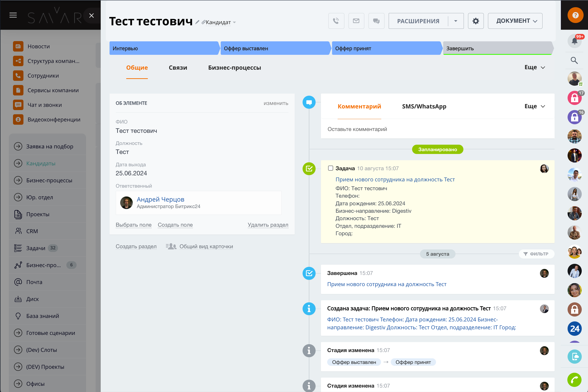Open chat bubbles icon in header

click(x=376, y=21)
